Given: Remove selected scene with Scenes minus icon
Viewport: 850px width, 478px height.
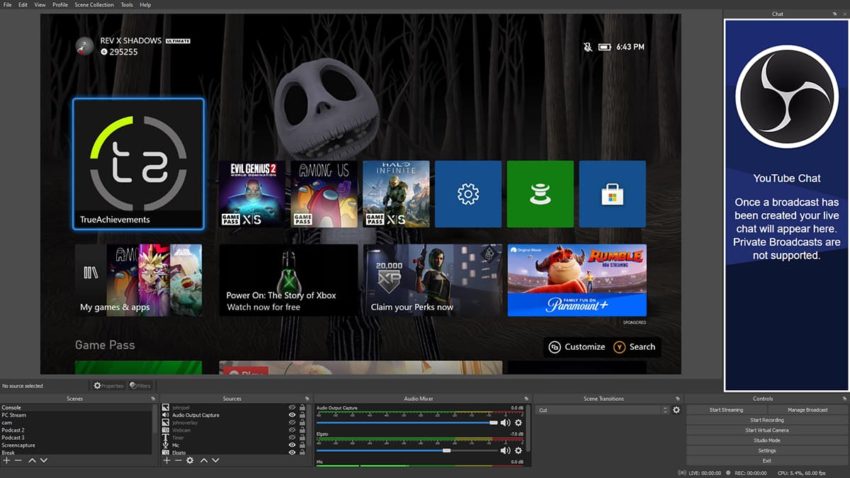Looking at the screenshot, I should pos(18,461).
